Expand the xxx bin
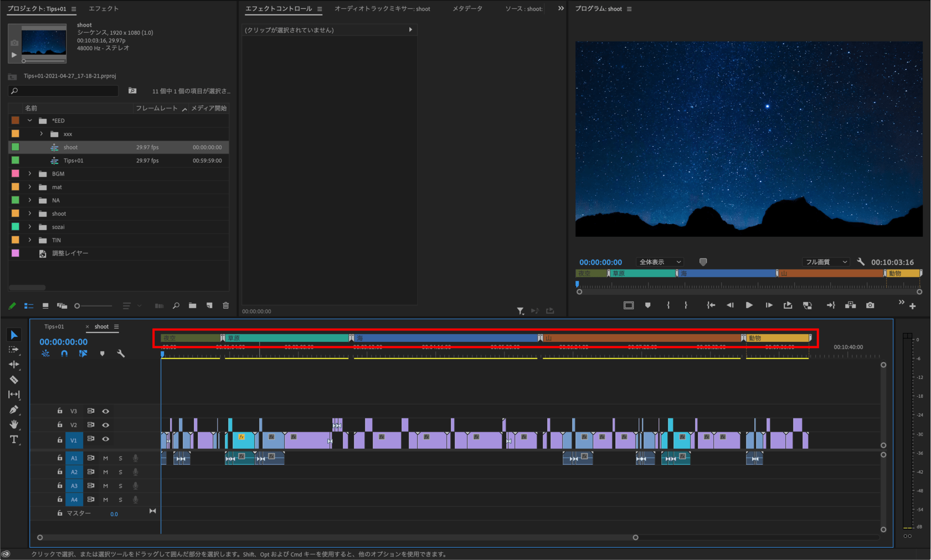Screen dimensions: 931x560 coord(41,134)
